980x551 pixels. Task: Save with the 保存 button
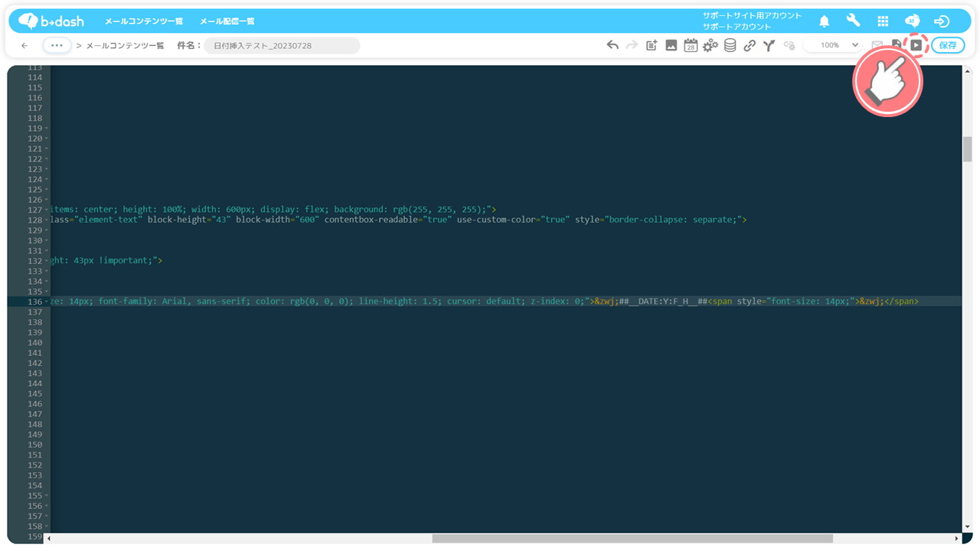(x=948, y=45)
